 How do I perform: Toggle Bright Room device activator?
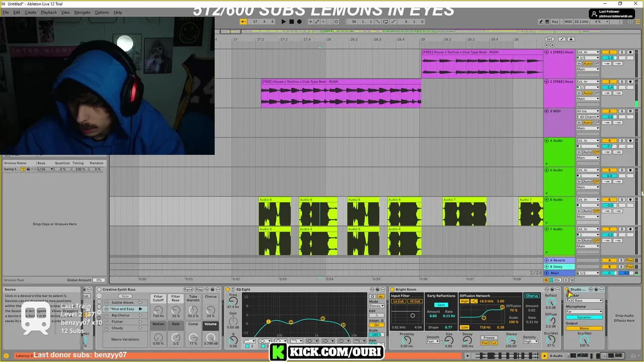392,290
